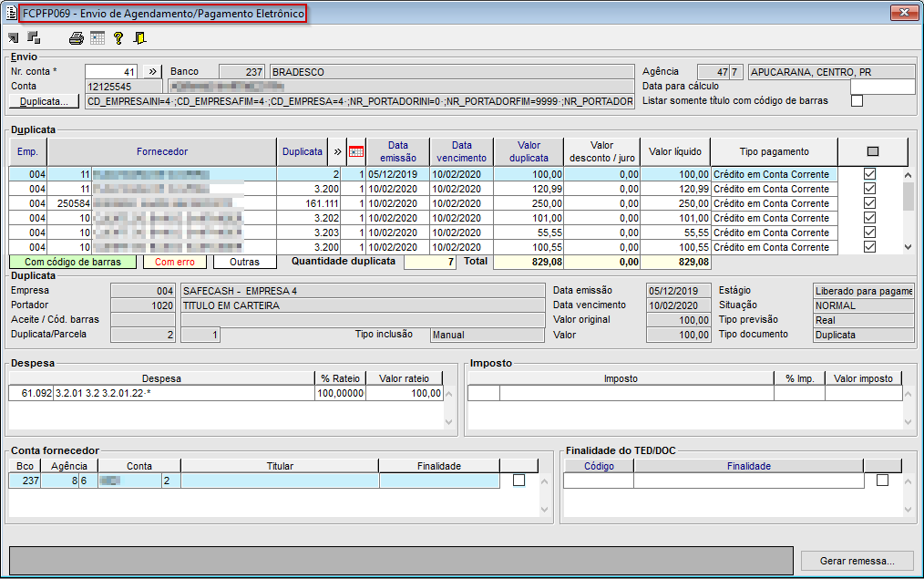Click the overlapping squares toolbar icon
This screenshot has height=579, width=924.
point(35,37)
